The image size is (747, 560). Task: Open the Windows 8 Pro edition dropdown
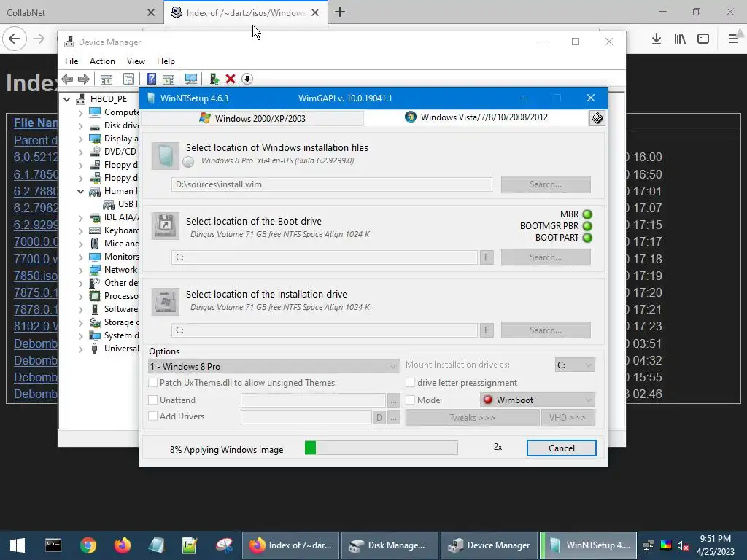click(x=274, y=366)
